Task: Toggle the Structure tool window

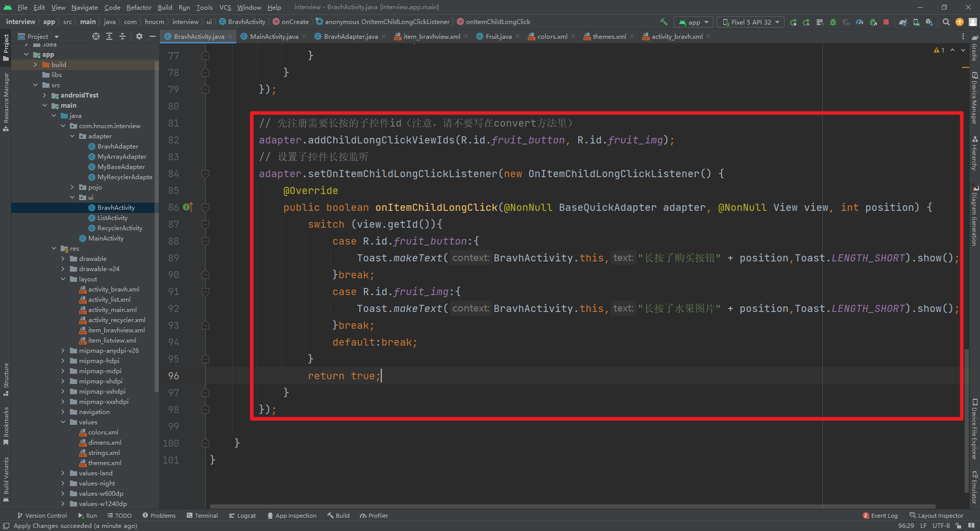Action: pos(6,379)
